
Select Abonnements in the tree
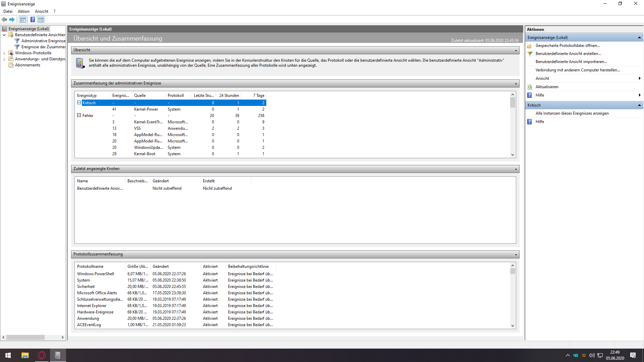tap(28, 65)
